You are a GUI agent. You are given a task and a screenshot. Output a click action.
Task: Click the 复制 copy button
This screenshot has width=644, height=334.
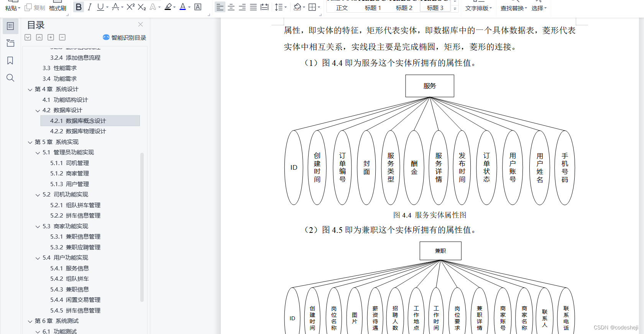point(35,8)
